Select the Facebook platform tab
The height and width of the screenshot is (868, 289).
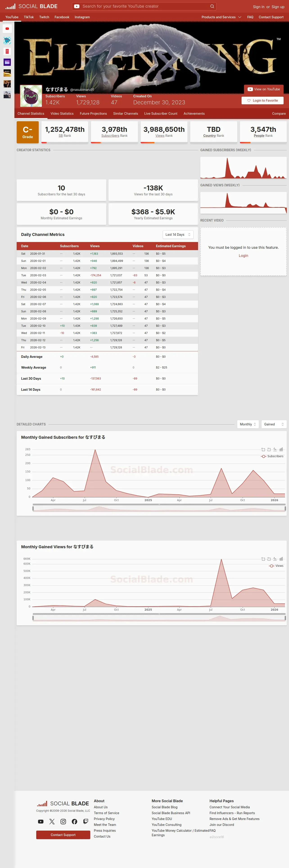pos(62,17)
